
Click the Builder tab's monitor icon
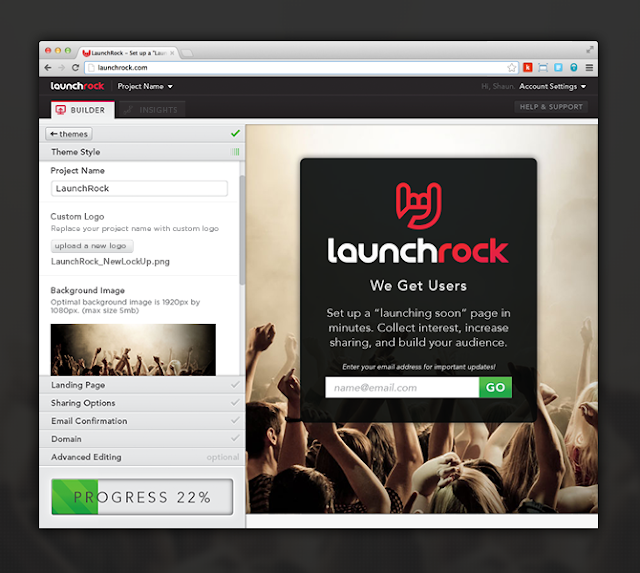coord(60,110)
